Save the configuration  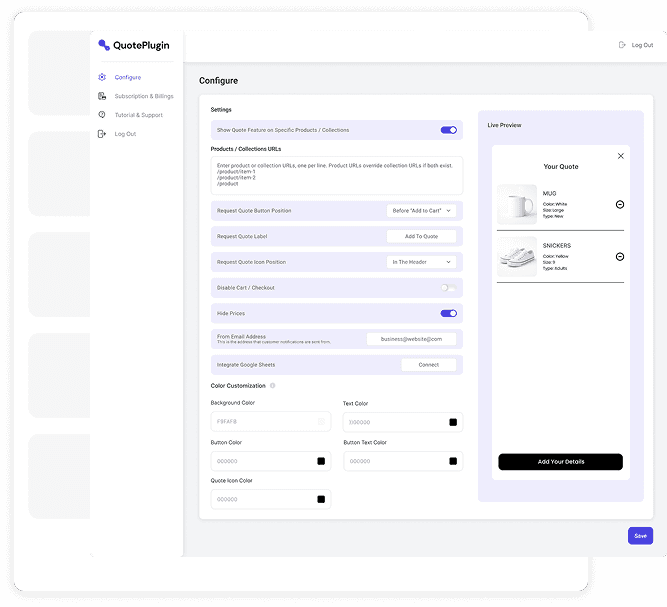(640, 536)
